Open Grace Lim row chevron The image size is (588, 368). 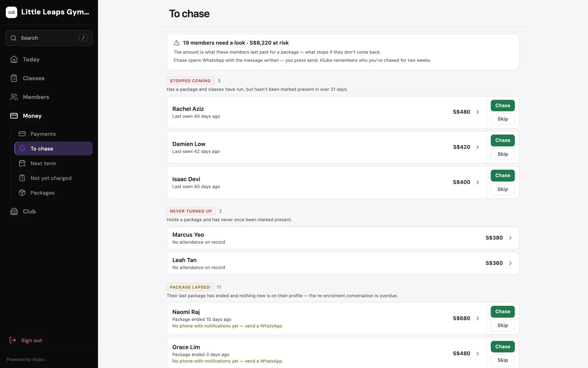(x=478, y=353)
